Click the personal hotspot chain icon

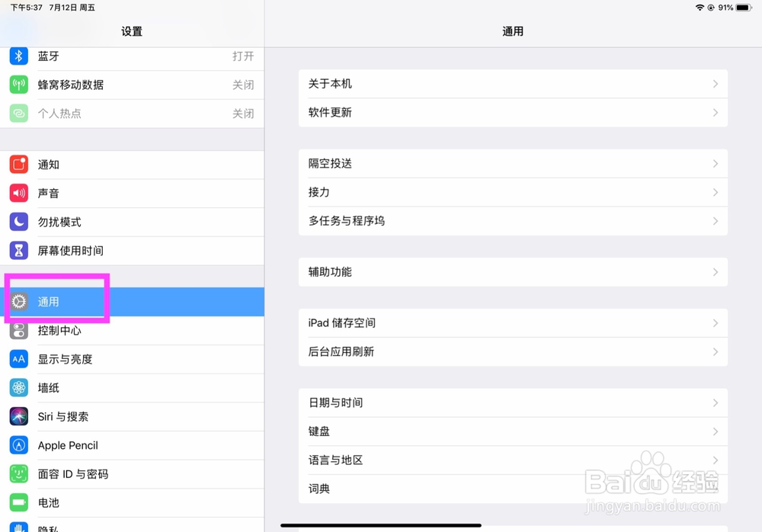tap(18, 113)
